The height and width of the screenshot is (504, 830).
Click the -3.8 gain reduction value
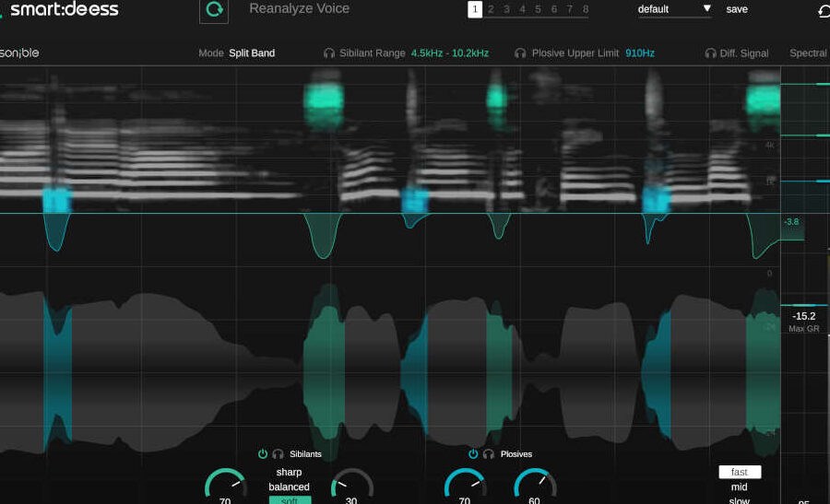pos(791,221)
